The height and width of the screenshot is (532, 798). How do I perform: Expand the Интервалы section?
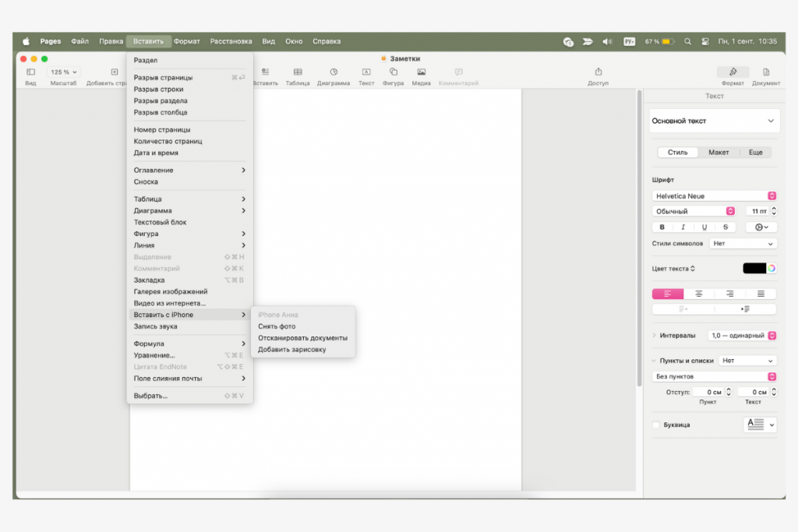[654, 336]
